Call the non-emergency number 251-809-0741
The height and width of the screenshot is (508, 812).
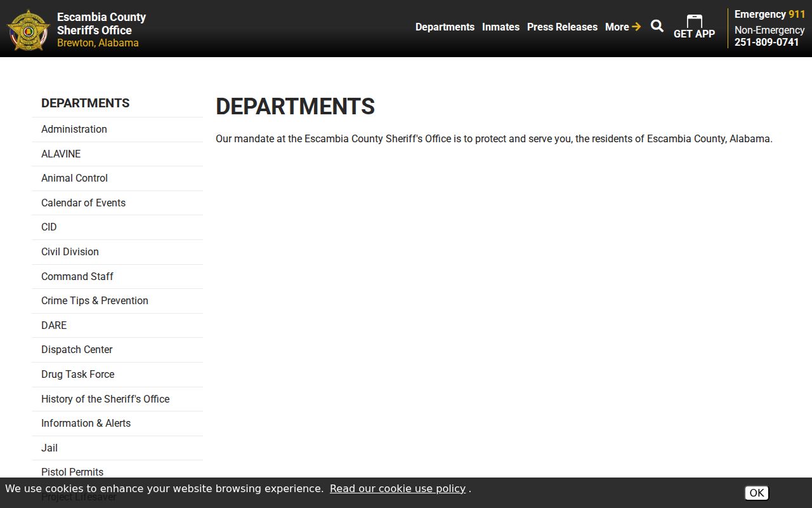coord(767,42)
